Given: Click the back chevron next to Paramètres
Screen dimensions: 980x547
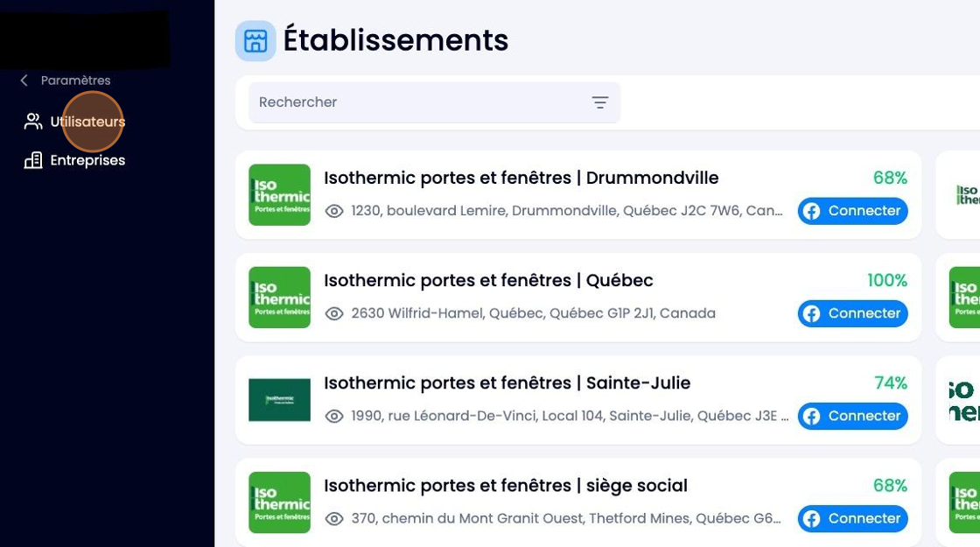Looking at the screenshot, I should pos(22,80).
